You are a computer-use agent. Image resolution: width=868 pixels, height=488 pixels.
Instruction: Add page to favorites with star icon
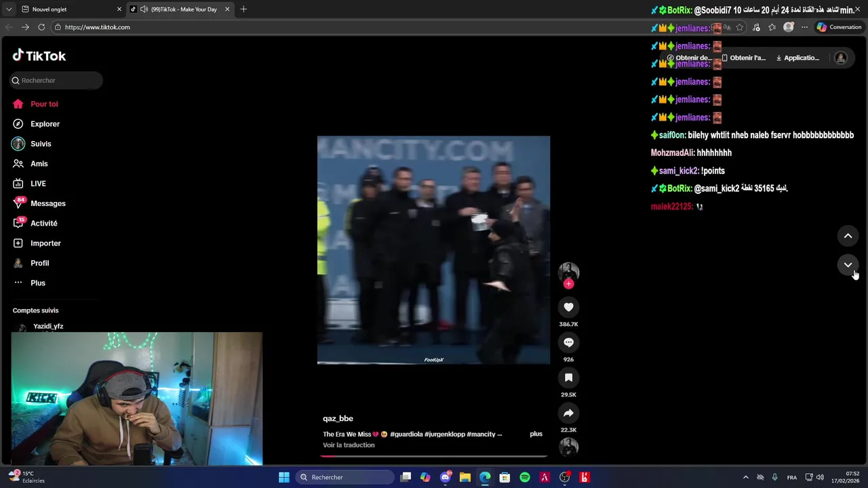740,27
